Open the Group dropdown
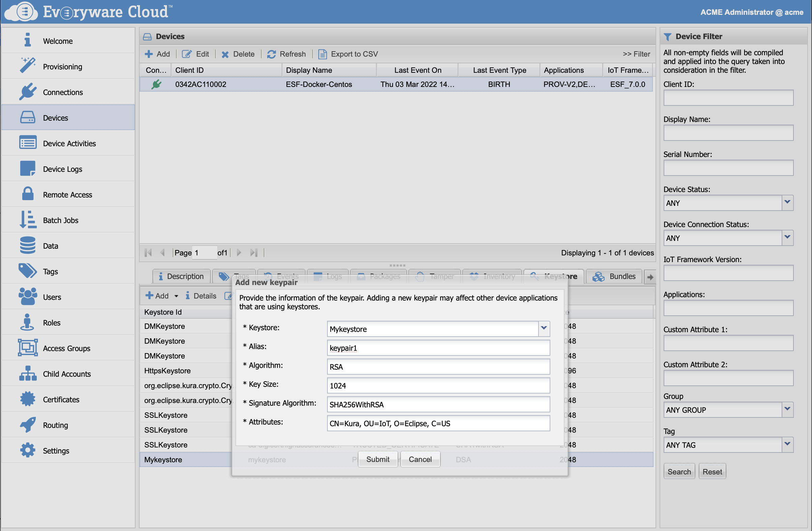 click(787, 409)
